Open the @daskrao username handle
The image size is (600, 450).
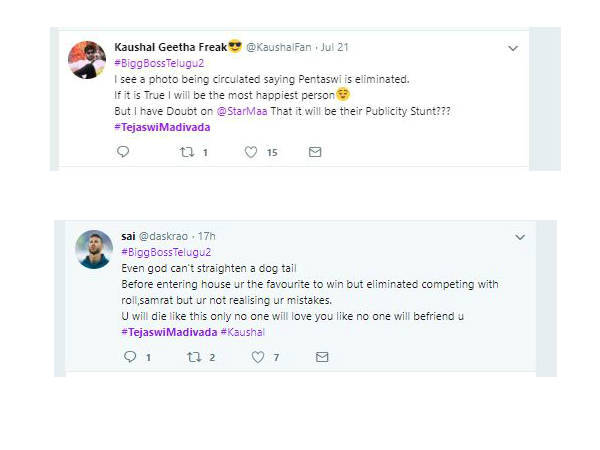click(160, 236)
